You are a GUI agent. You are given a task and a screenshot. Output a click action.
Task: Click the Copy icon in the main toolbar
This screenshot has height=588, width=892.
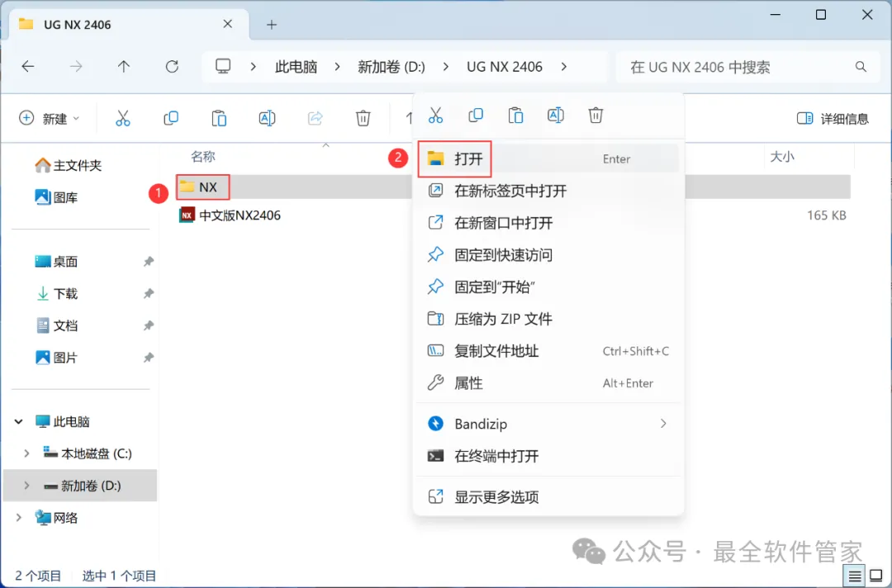pos(171,118)
